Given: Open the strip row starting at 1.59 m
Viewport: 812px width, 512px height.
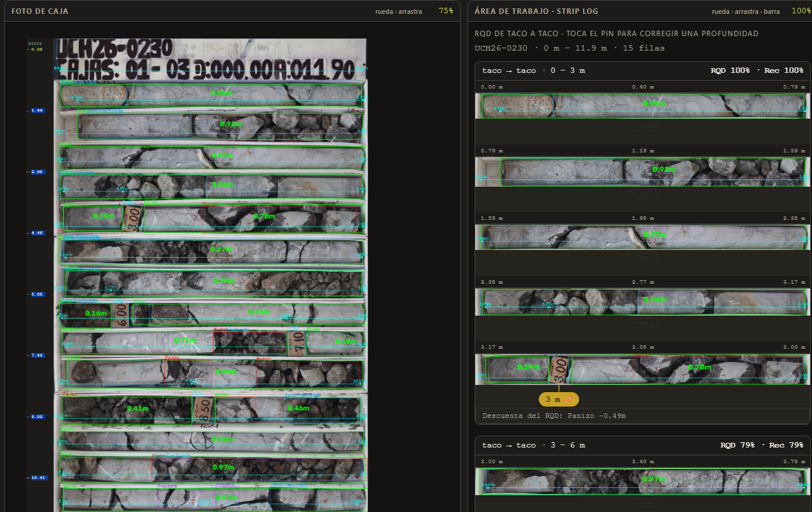Looking at the screenshot, I should [x=643, y=237].
